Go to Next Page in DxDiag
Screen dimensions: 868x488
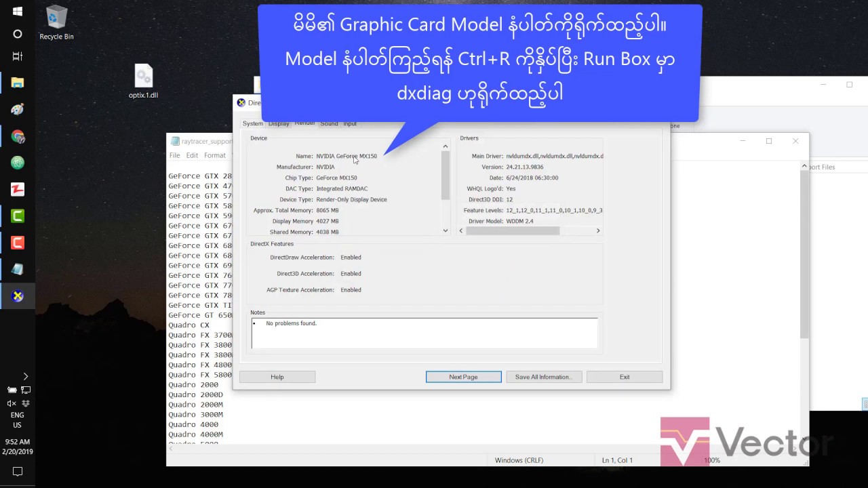pyautogui.click(x=464, y=377)
